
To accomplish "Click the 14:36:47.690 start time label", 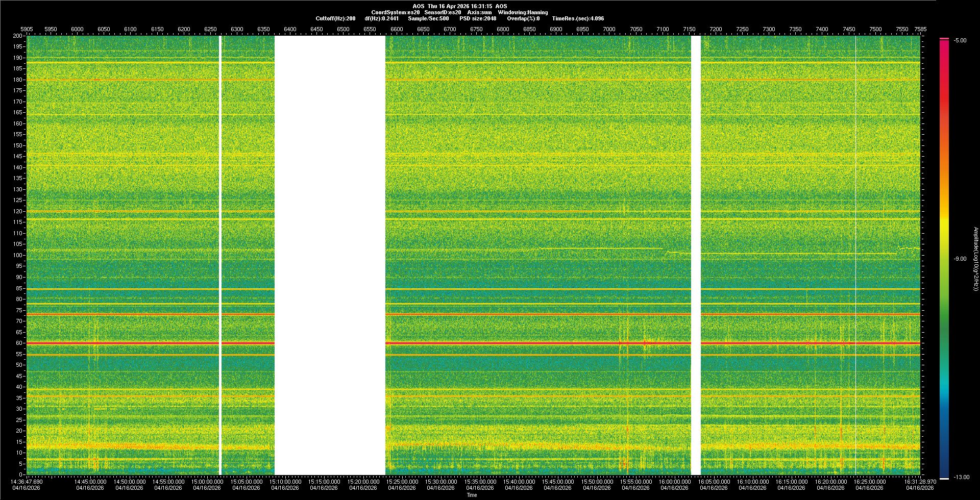I will pyautogui.click(x=27, y=482).
